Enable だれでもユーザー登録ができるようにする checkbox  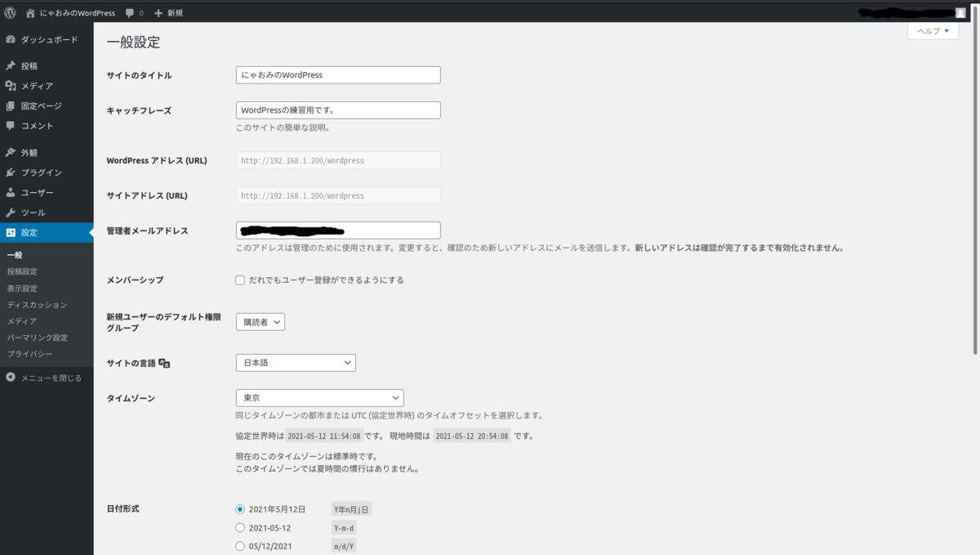[240, 280]
